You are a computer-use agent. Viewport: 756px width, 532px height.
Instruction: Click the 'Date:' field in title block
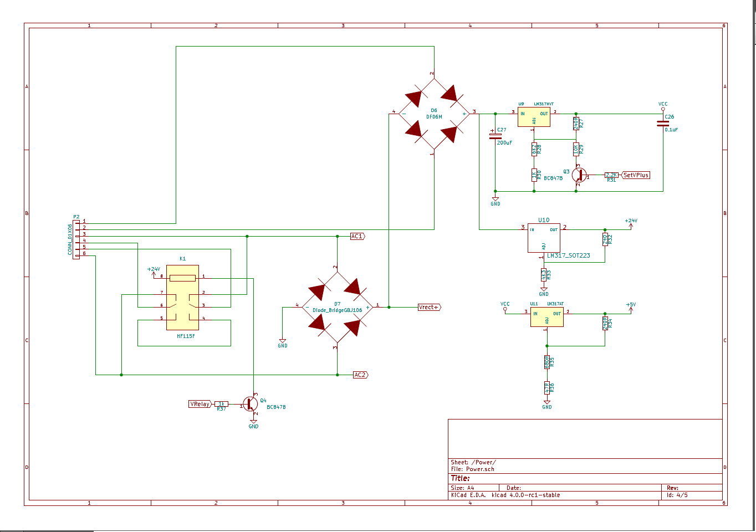pyautogui.click(x=514, y=488)
